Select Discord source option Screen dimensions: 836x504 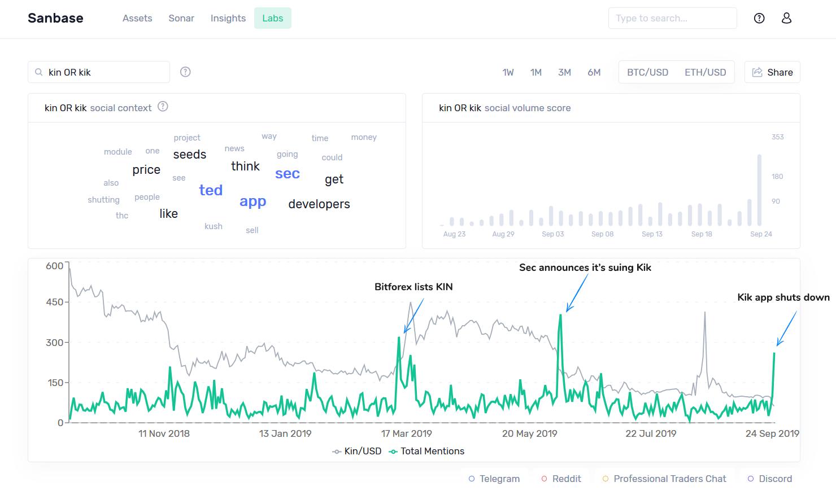(770, 479)
